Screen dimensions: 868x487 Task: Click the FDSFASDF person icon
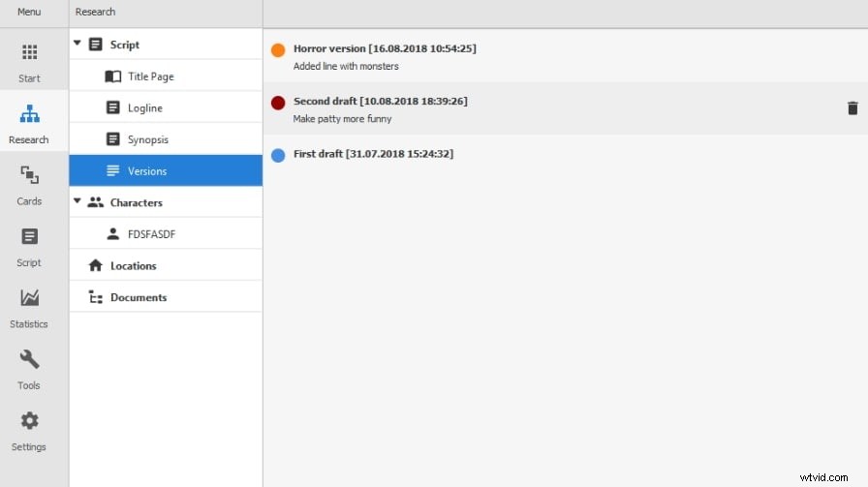click(113, 233)
